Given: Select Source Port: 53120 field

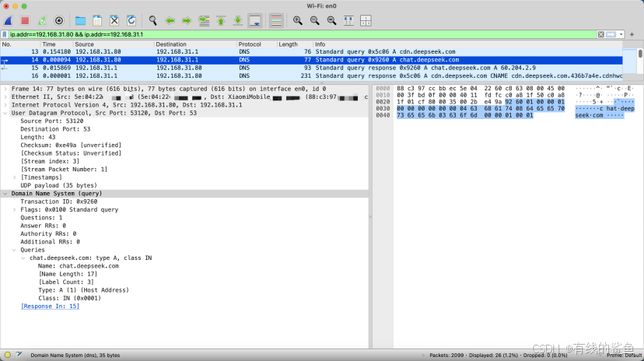Looking at the screenshot, I should (52, 121).
